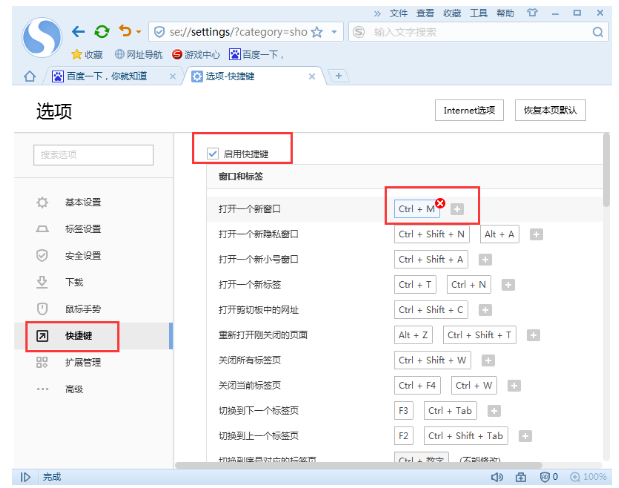
Task: Add a shortcut for 打开一个新小号窗口
Action: click(485, 260)
